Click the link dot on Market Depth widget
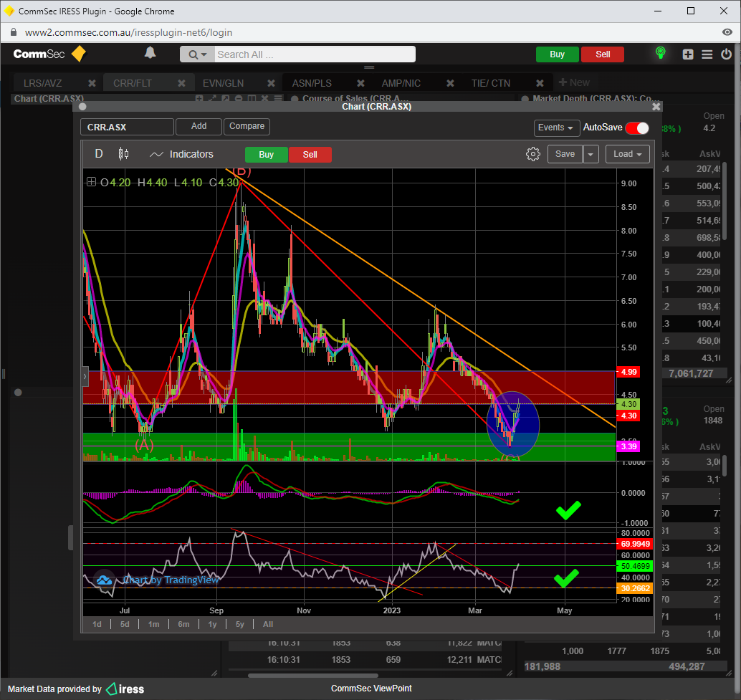 525,99
